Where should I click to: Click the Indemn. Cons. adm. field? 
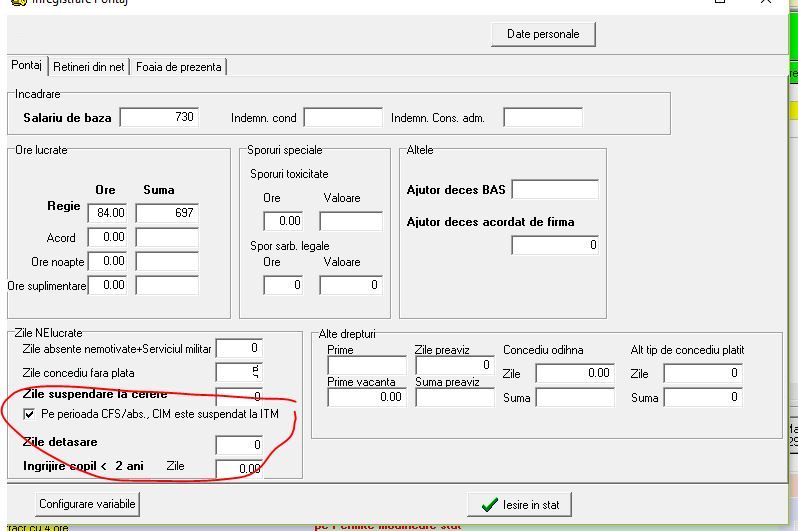tap(543, 117)
